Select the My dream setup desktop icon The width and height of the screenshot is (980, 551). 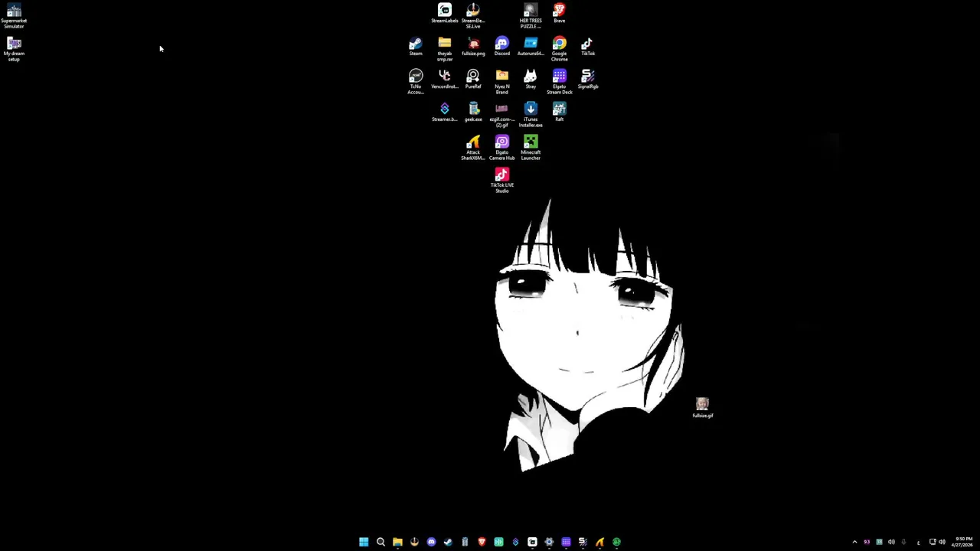point(14,49)
